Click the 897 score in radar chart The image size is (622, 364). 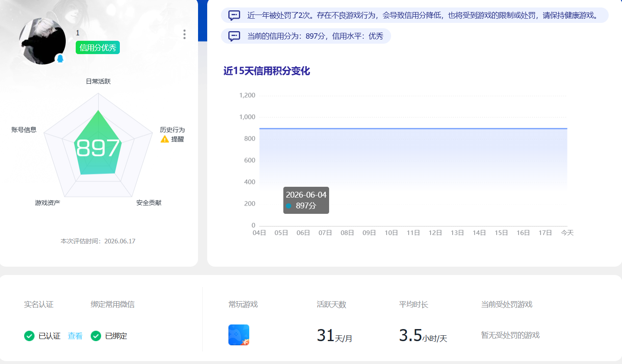click(x=98, y=148)
